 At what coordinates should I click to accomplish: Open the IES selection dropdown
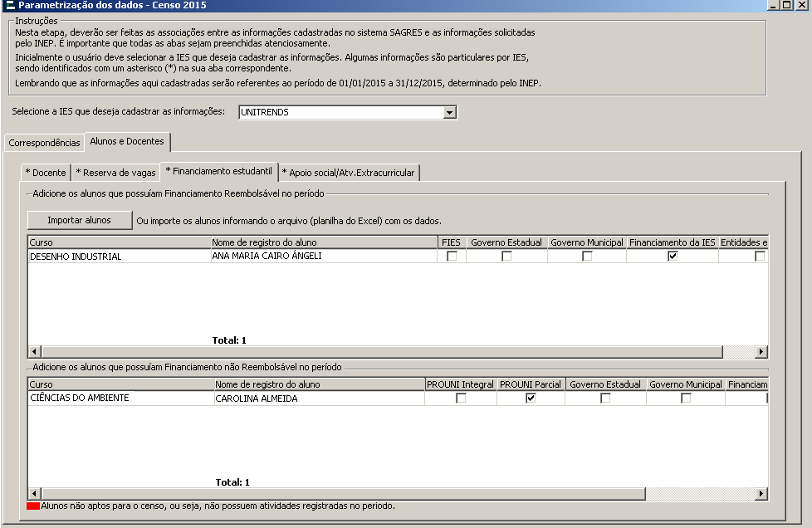pyautogui.click(x=449, y=112)
